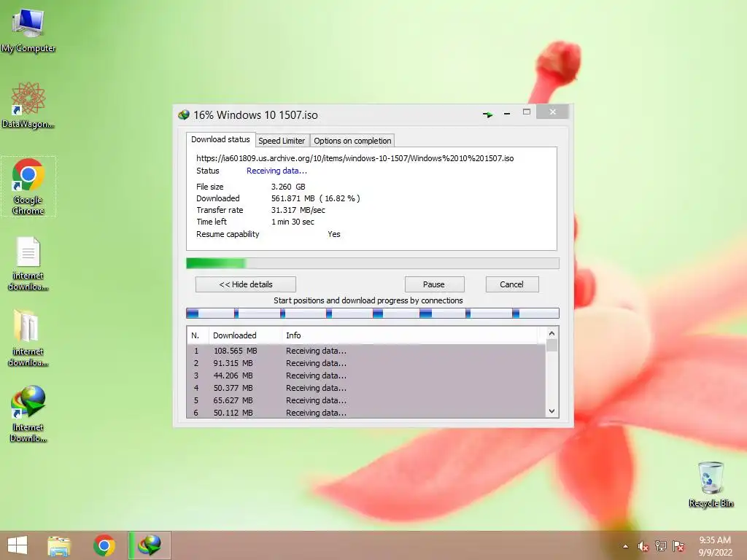This screenshot has width=747, height=560.
Task: Open the Action Center flag icon
Action: pos(678,545)
